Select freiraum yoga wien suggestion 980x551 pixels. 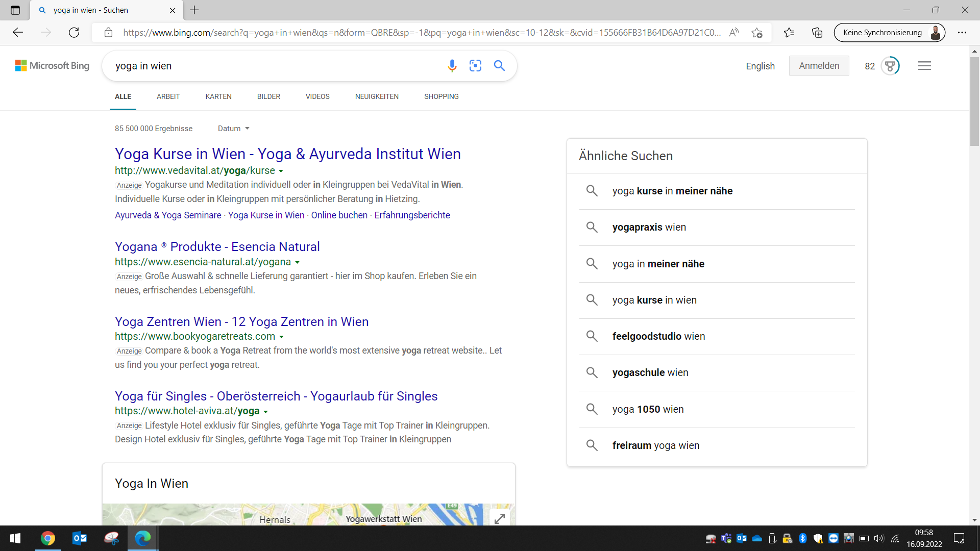[x=717, y=446]
